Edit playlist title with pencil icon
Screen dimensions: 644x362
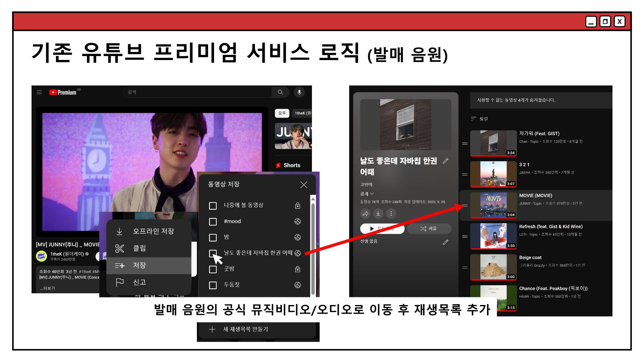(445, 161)
